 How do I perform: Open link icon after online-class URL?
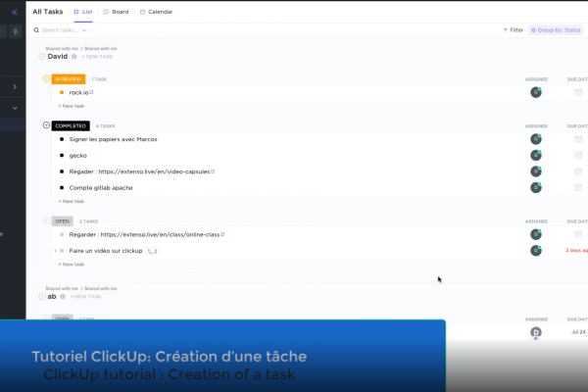click(x=222, y=234)
